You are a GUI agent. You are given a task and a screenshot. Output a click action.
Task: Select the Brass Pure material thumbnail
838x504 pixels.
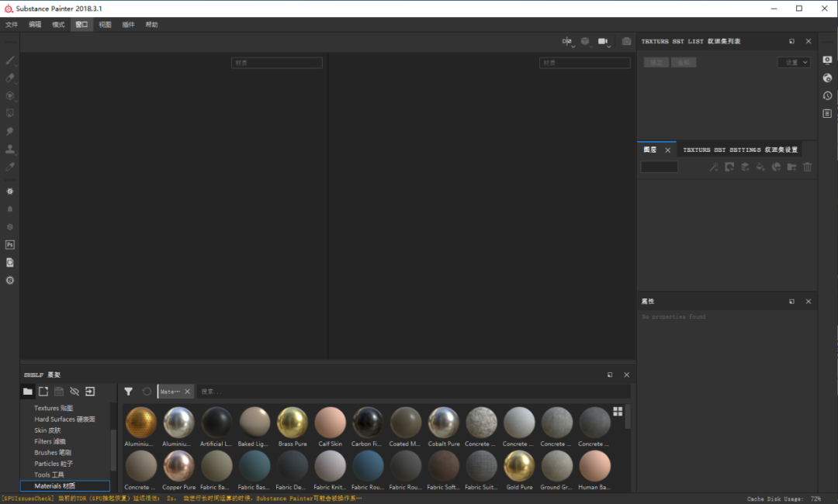click(293, 426)
